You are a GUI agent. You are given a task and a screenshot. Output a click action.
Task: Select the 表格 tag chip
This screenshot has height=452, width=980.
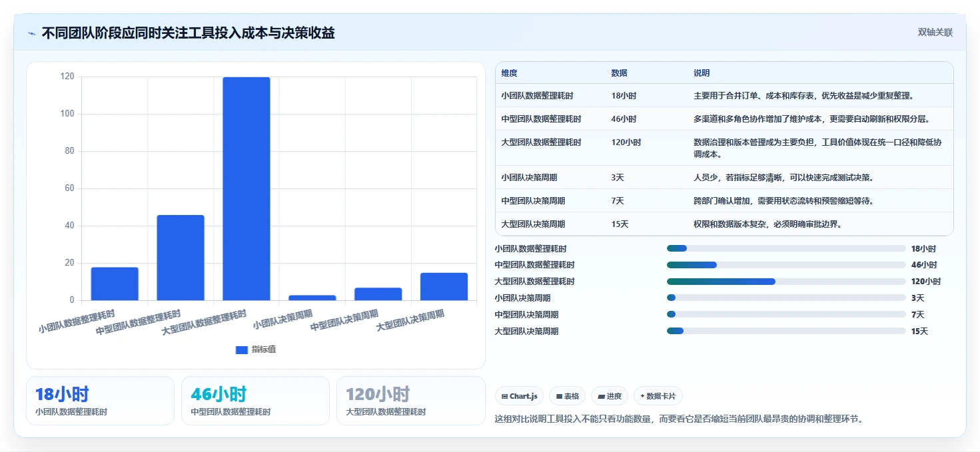coord(567,396)
